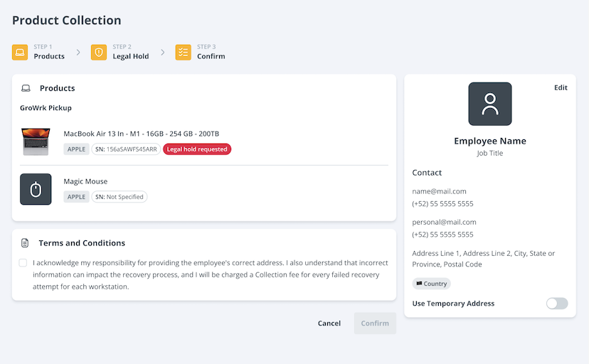Click the employee avatar placeholder icon
The height and width of the screenshot is (364, 589).
[489, 104]
